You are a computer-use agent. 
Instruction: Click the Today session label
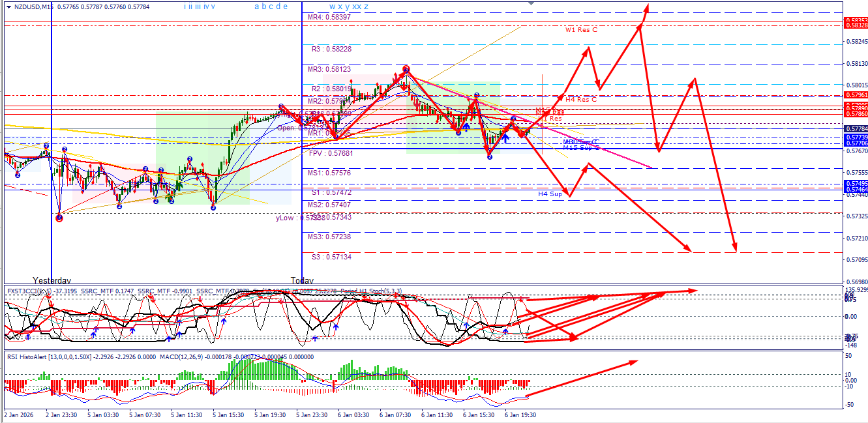pos(301,280)
